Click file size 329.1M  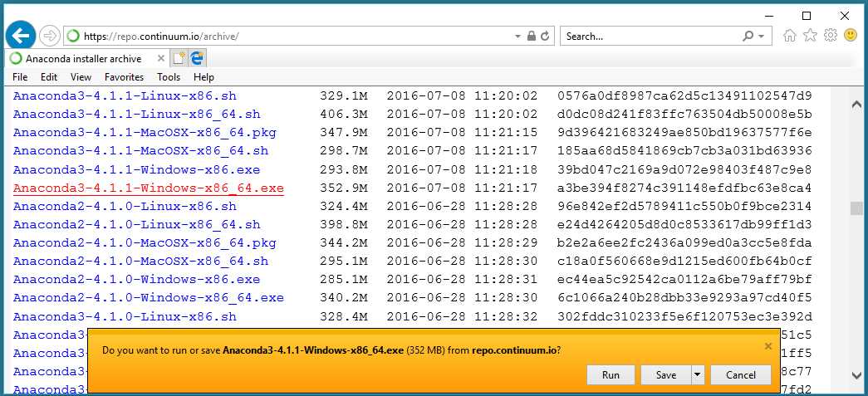tap(344, 96)
